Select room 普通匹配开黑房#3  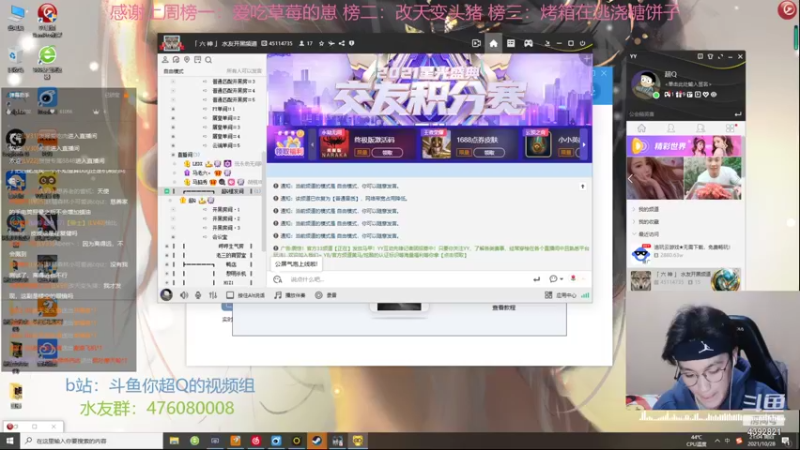234,81
